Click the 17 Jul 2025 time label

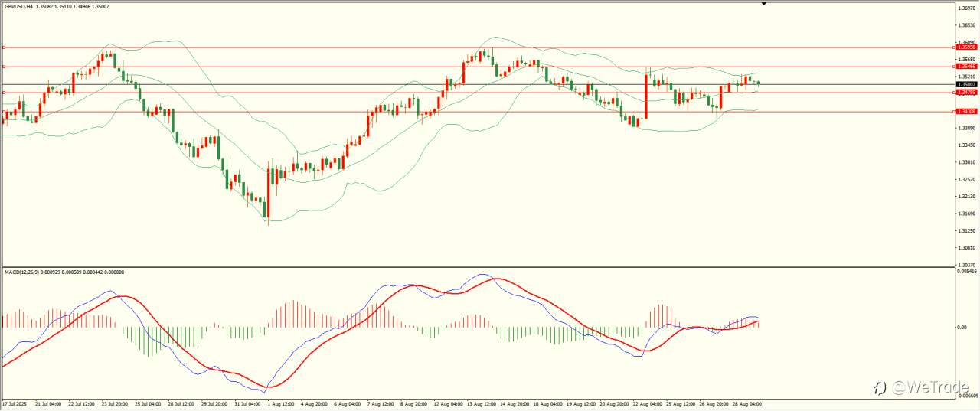[x=15, y=403]
